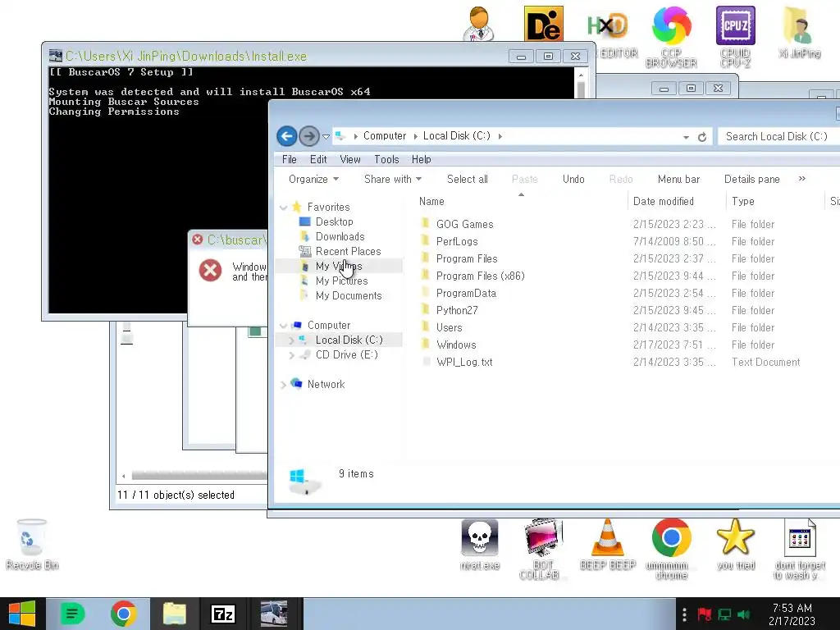Select My Documents in Favorites
This screenshot has height=630, width=840.
(349, 295)
